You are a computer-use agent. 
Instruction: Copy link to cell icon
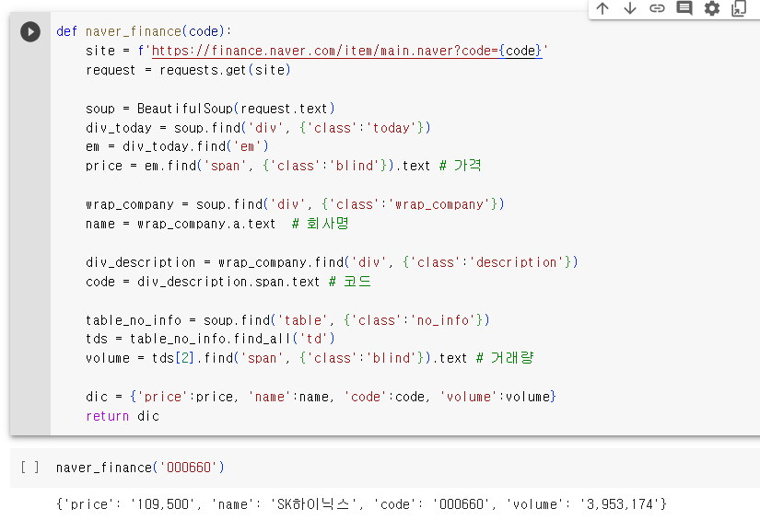pyautogui.click(x=657, y=8)
